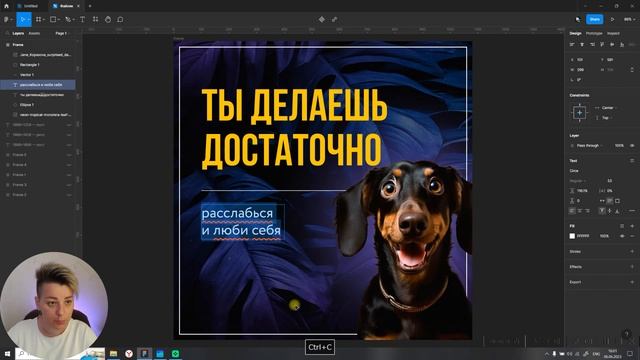Select the Rectangle 1 layer
This screenshot has width=640, height=360.
pos(30,64)
